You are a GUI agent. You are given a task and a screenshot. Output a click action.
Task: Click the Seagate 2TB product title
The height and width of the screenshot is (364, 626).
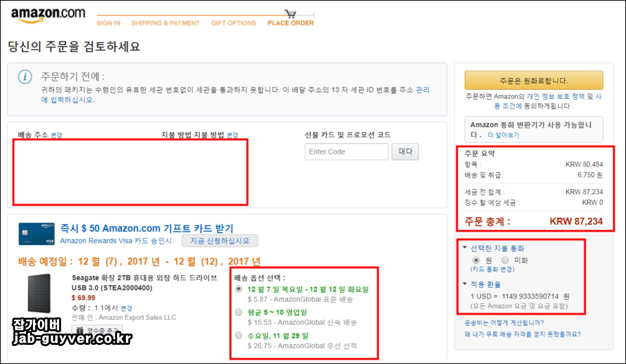tap(144, 283)
